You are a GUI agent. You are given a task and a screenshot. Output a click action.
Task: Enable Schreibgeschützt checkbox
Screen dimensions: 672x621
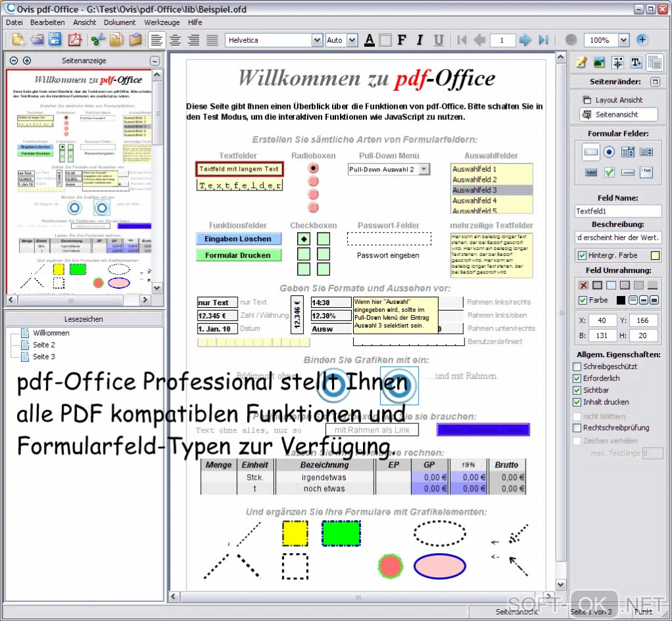click(577, 367)
